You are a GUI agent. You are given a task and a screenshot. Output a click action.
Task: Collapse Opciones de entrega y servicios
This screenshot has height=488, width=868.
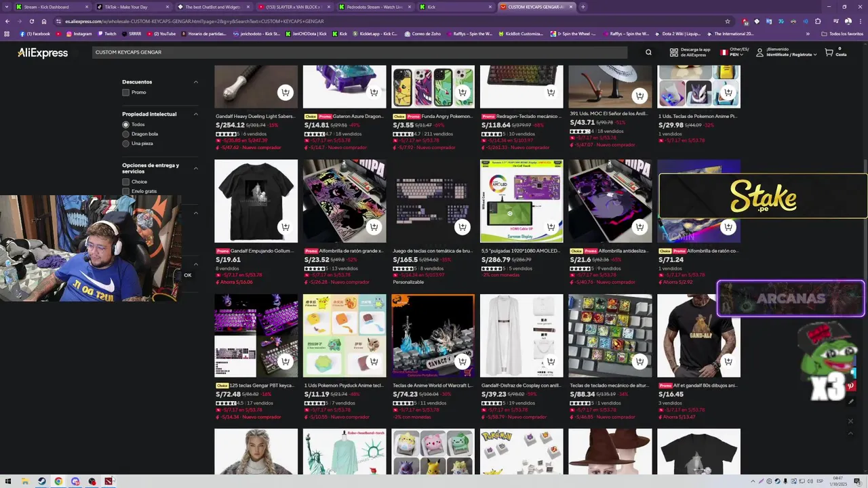tap(196, 168)
